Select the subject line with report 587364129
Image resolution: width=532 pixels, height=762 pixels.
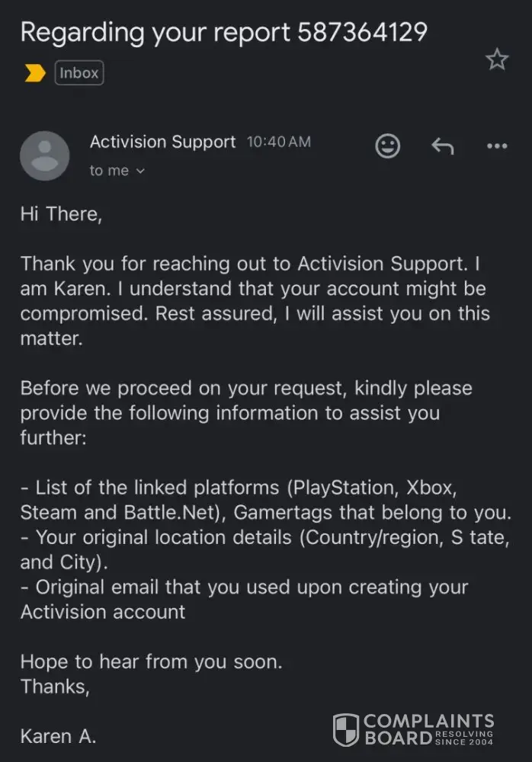(x=223, y=32)
